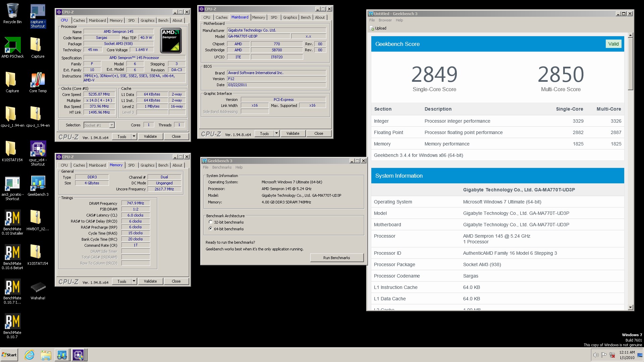Image resolution: width=644 pixels, height=362 pixels.
Task: Open Benchmarks menu in Geekbench 3
Action: [222, 167]
